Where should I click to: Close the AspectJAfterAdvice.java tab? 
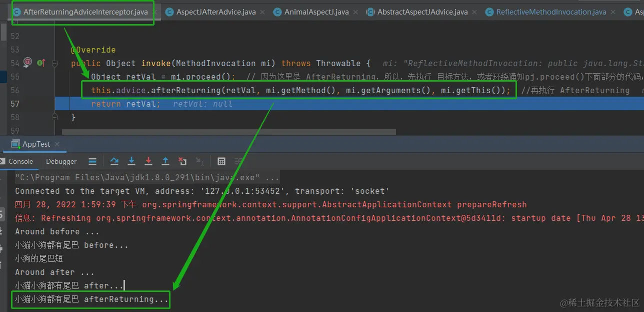[x=263, y=12]
